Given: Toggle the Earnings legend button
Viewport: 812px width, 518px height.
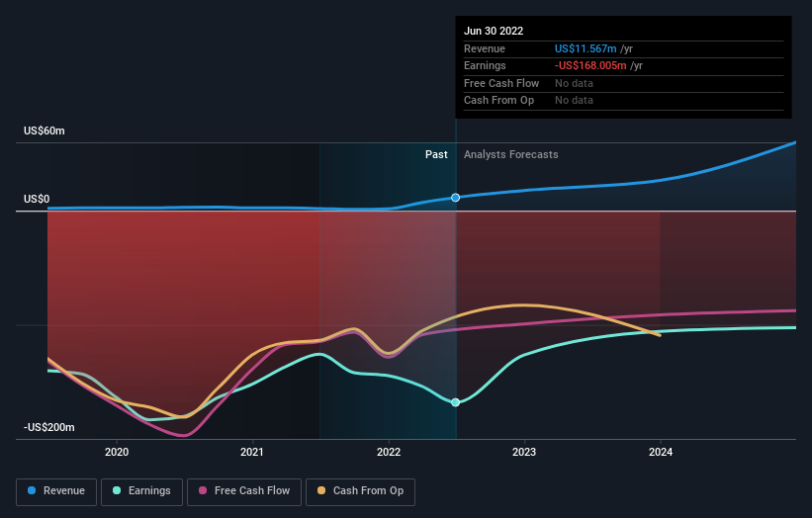Looking at the screenshot, I should click(x=141, y=491).
